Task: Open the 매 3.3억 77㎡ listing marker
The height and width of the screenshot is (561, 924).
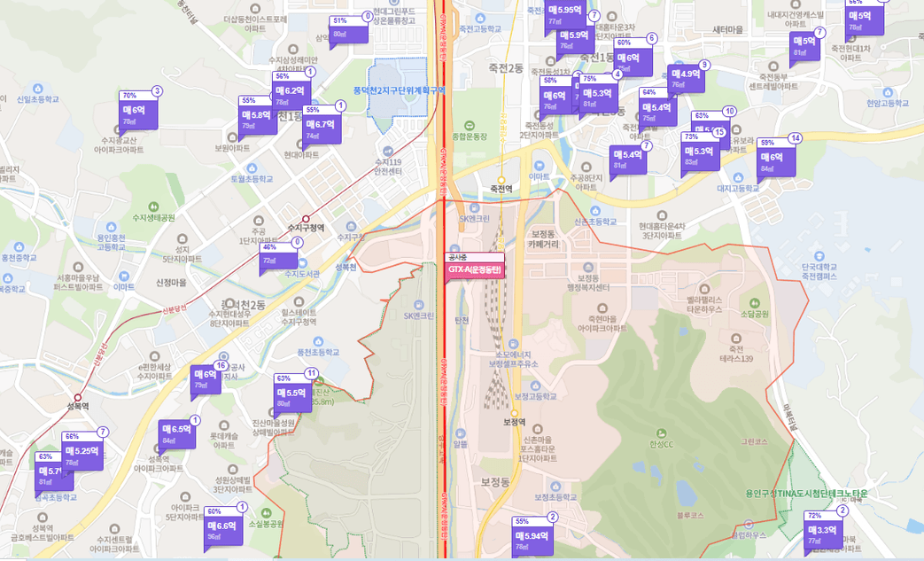Action: coord(823,530)
